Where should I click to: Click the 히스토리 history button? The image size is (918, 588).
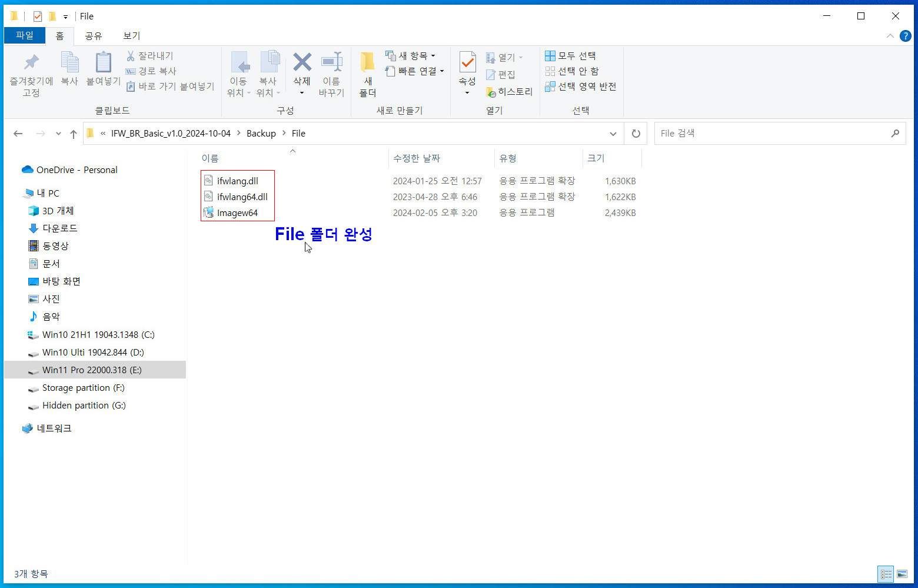(x=509, y=92)
